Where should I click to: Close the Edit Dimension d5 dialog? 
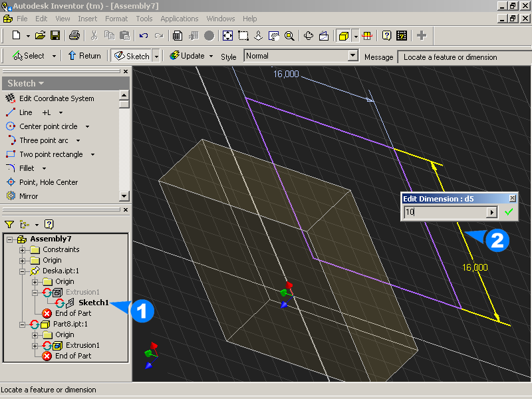click(x=512, y=198)
